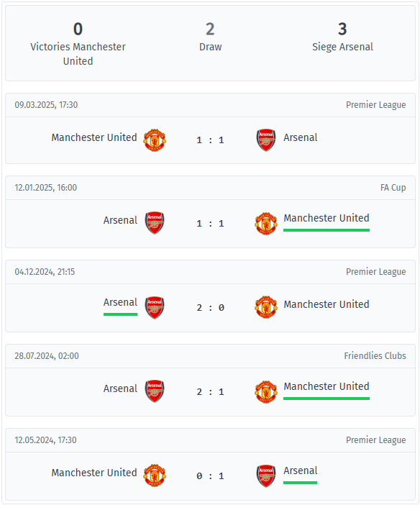Click Manchester United crest in FA Cup match

[x=266, y=224]
